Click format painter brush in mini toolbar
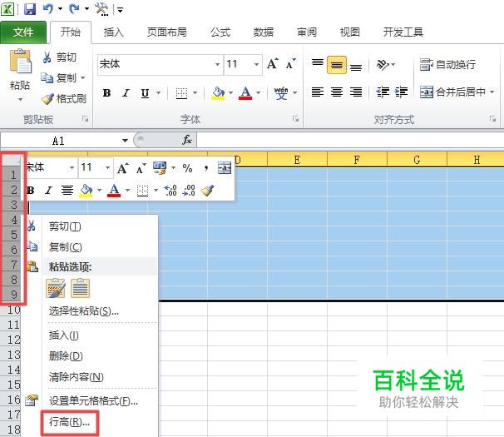This screenshot has width=504, height=437. [207, 190]
